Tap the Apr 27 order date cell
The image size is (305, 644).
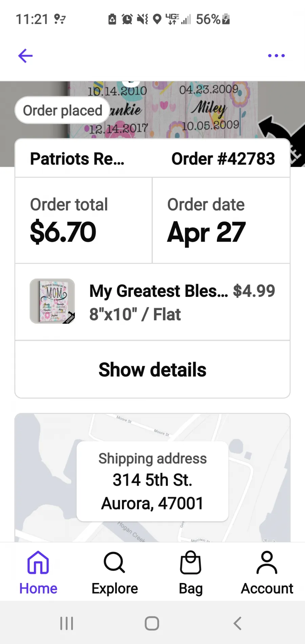(221, 220)
